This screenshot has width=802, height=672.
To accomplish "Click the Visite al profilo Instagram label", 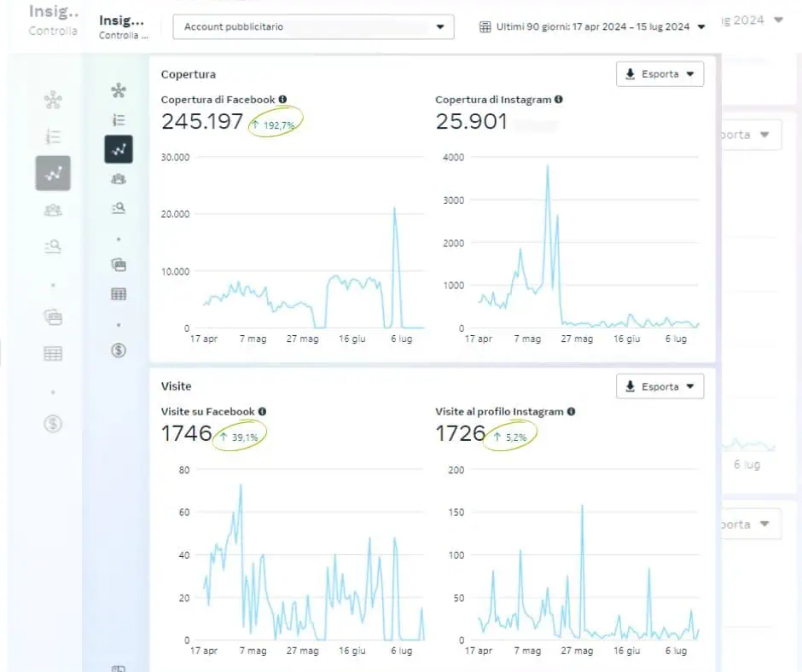I will 499,412.
